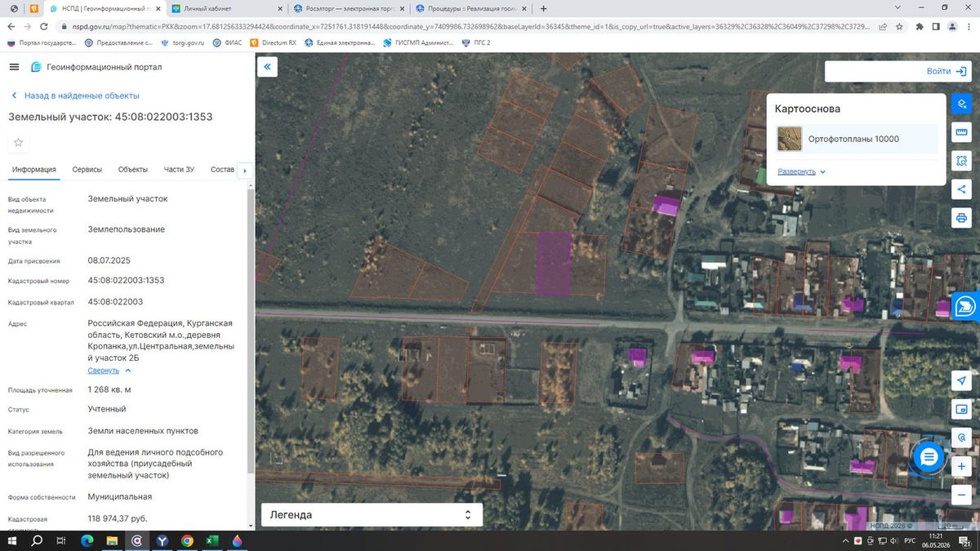Switch to the Объекты tab
980x551 pixels.
click(x=133, y=170)
